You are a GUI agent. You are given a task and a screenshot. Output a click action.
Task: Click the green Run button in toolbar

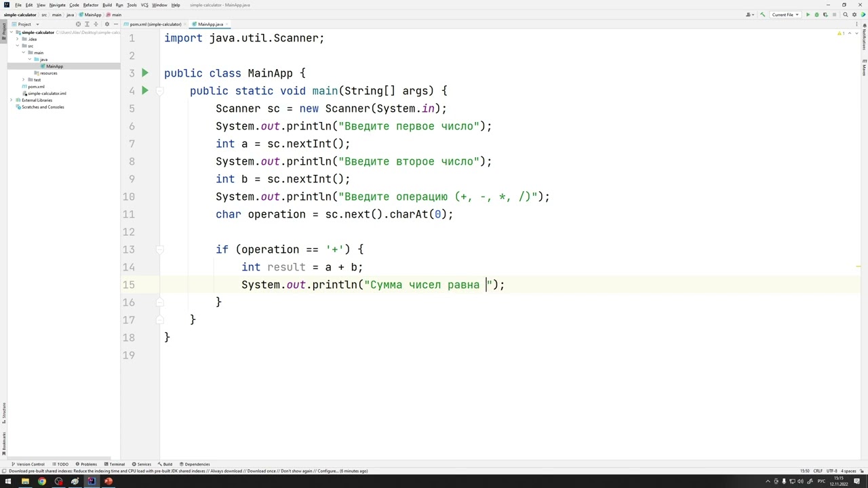(x=808, y=14)
